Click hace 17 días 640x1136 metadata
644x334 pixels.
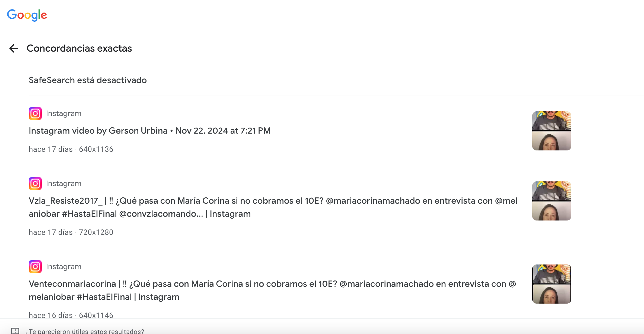click(x=71, y=149)
